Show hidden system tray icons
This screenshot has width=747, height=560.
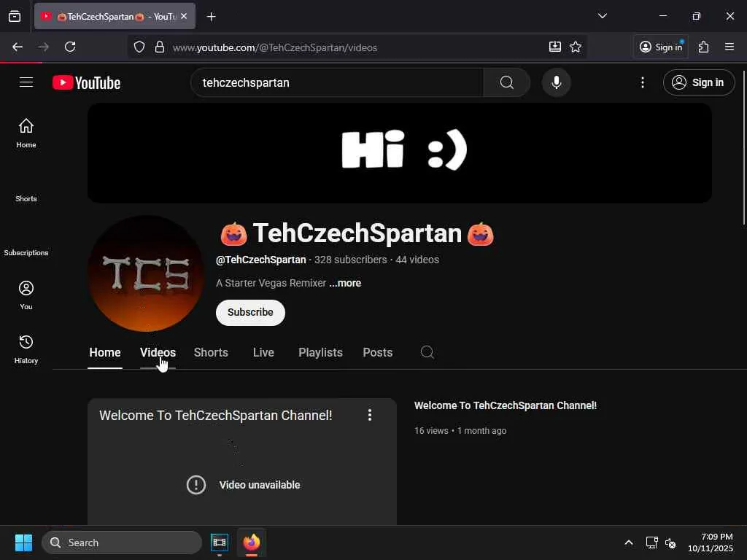629,542
